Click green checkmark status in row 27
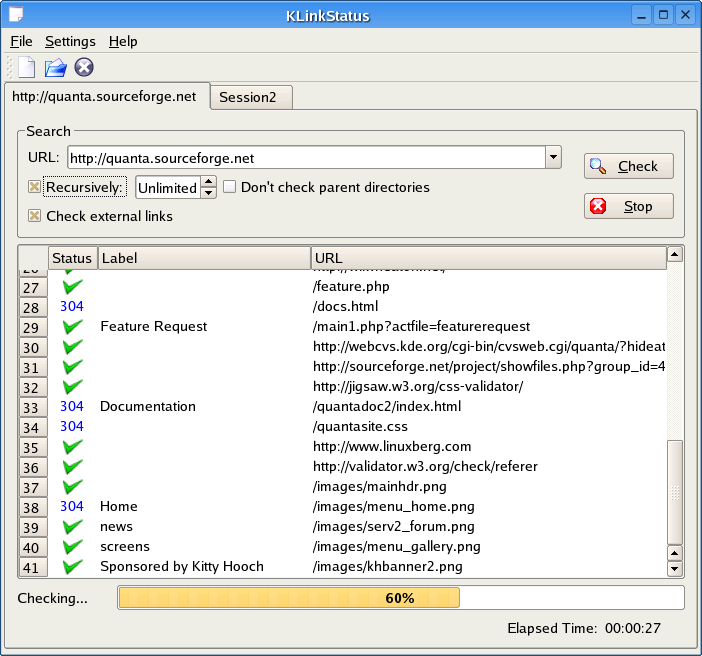Image resolution: width=702 pixels, height=656 pixels. 72,287
